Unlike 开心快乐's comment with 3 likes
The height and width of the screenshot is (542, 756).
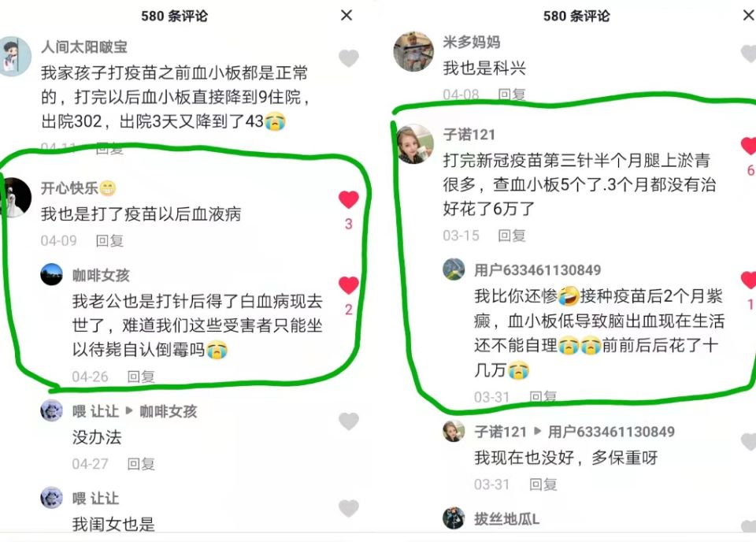[x=349, y=199]
